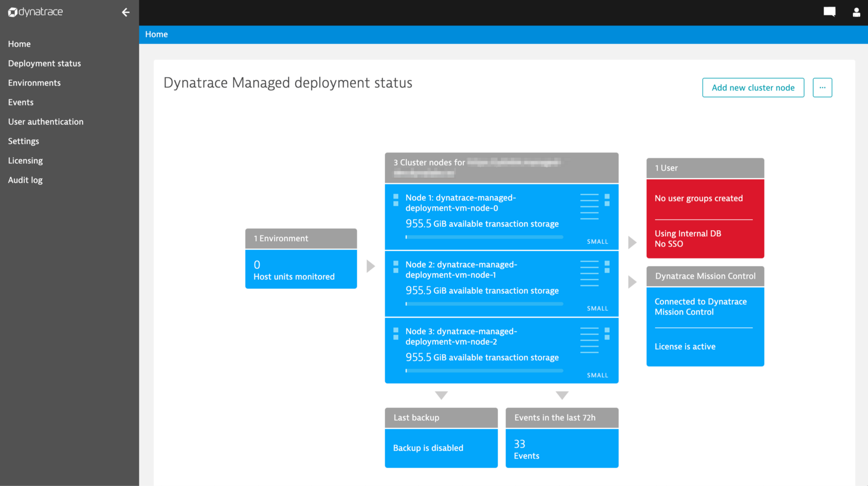Click Node 1 transaction storage bar
This screenshot has height=486, width=868.
(x=484, y=237)
